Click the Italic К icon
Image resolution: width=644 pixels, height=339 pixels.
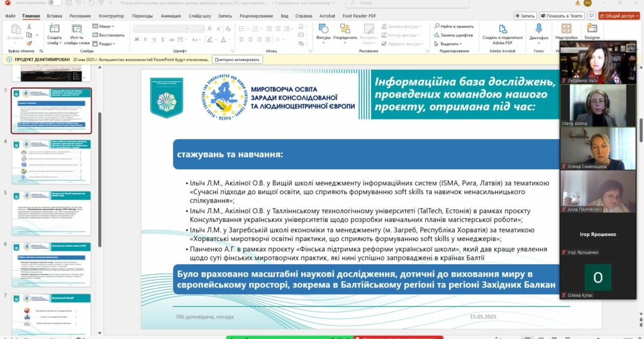coord(145,40)
